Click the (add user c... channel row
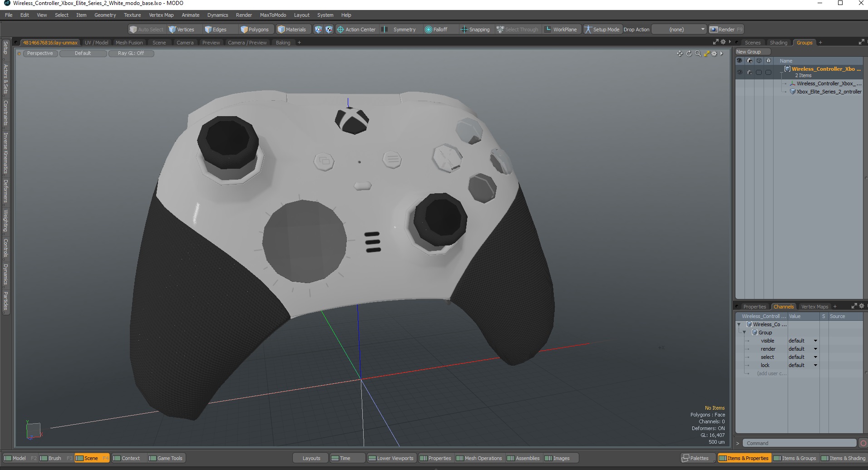868x470 pixels. click(x=771, y=373)
